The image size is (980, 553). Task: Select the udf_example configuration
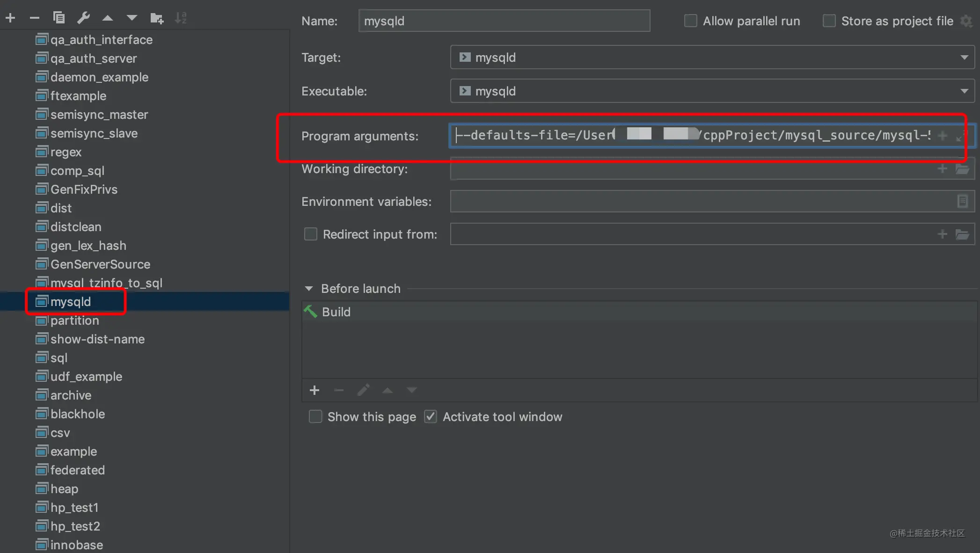click(x=86, y=377)
